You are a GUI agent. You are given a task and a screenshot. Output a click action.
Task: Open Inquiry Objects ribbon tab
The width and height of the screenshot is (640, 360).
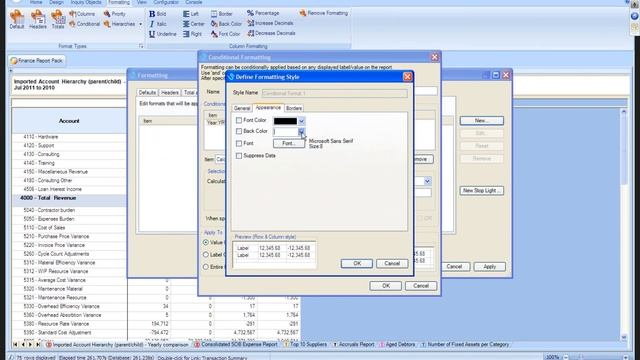point(86,2)
